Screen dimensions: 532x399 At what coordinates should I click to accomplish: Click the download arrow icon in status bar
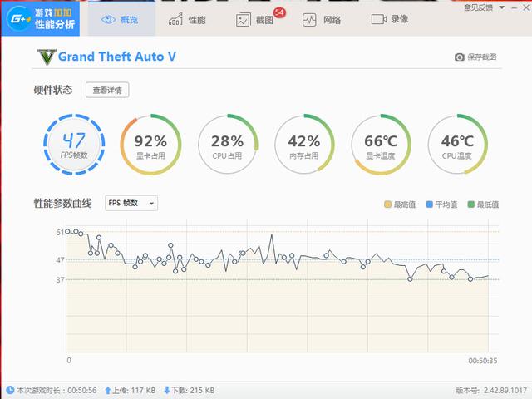(167, 390)
